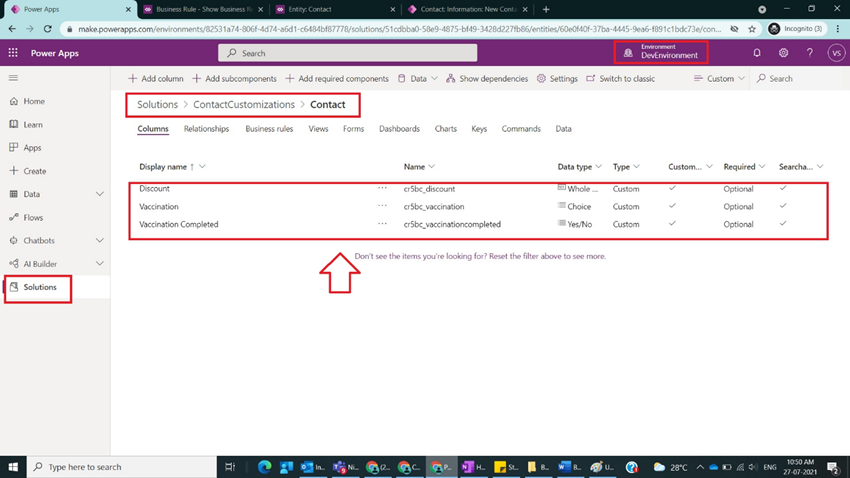Open more options for Vaccination Completed row
The width and height of the screenshot is (850, 478).
(x=382, y=224)
